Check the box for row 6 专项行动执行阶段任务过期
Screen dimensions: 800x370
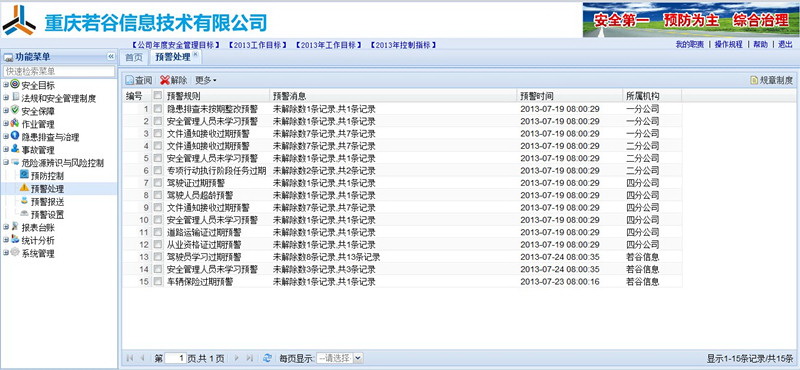click(x=158, y=170)
